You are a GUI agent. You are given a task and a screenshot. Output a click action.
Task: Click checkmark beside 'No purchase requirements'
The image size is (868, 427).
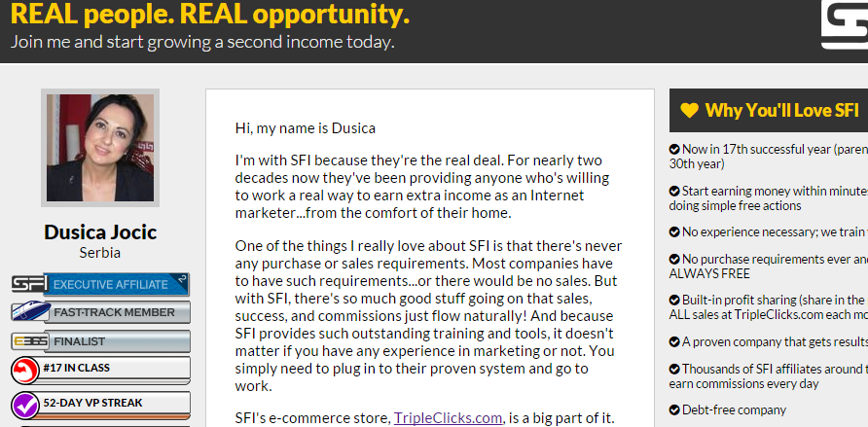tap(674, 260)
